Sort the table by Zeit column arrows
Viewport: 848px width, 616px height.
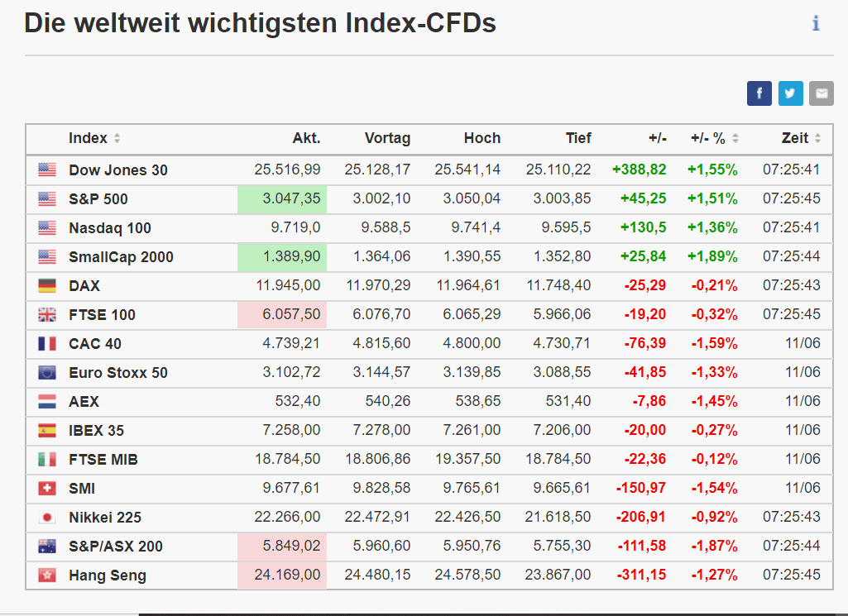[817, 139]
